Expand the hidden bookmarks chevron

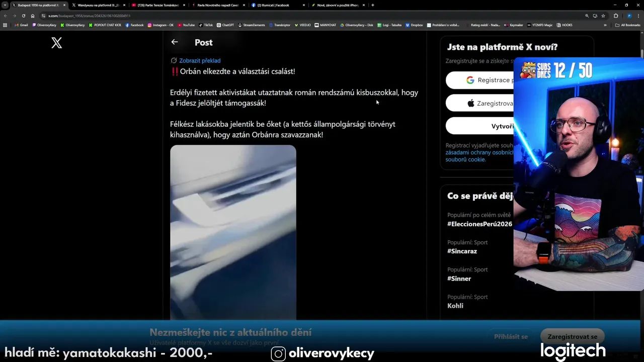click(x=605, y=25)
